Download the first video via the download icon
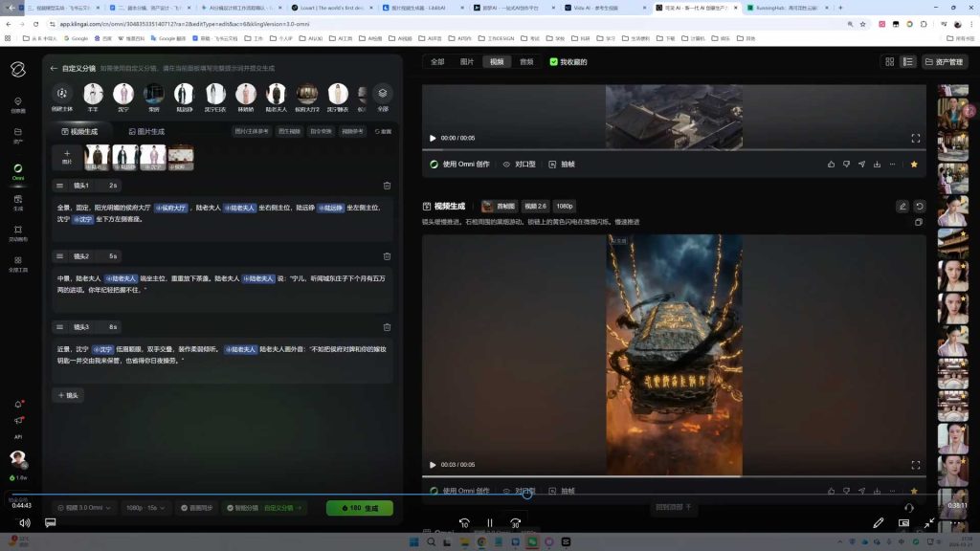 (877, 165)
